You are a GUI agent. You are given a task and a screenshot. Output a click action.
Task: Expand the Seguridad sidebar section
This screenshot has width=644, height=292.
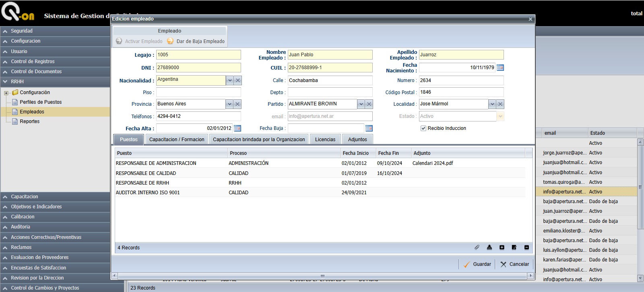[55, 31]
